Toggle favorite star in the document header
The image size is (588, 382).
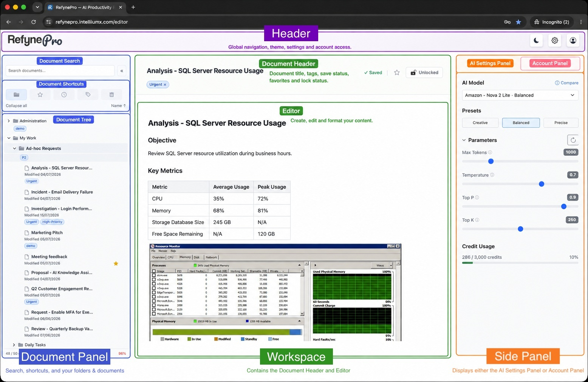397,73
